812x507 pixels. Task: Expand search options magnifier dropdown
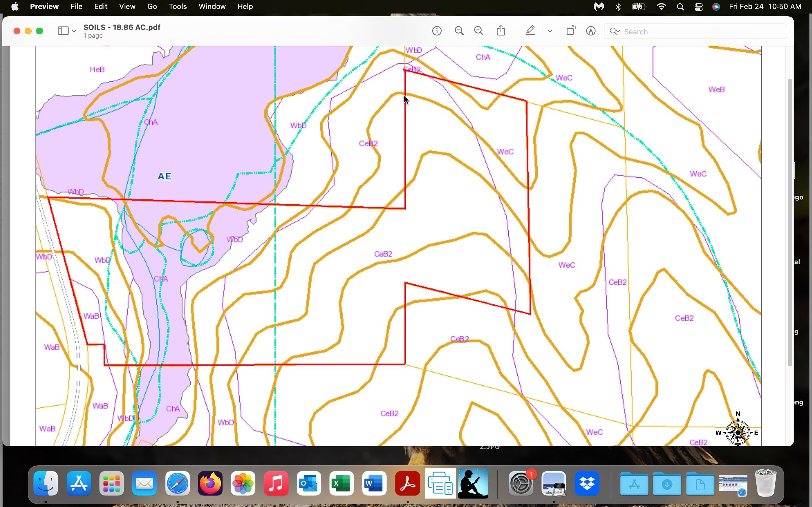tap(615, 32)
